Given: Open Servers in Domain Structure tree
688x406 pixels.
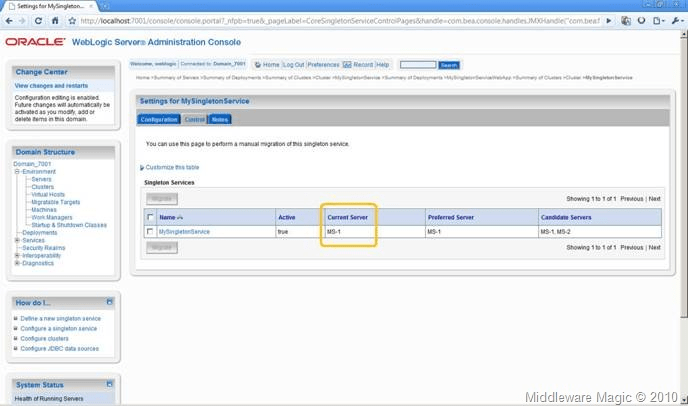Looking at the screenshot, I should click(x=41, y=179).
